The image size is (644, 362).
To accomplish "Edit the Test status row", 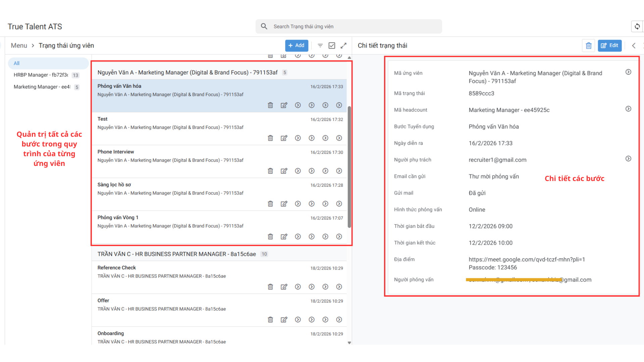I will coord(284,138).
